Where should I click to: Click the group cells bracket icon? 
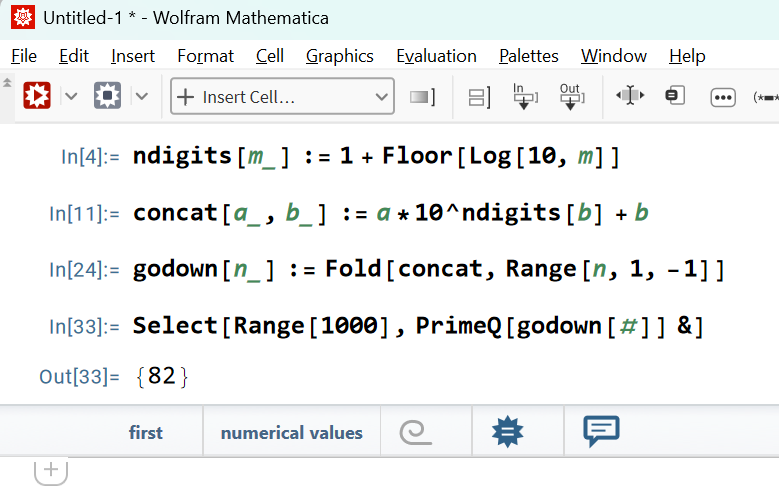click(x=479, y=97)
